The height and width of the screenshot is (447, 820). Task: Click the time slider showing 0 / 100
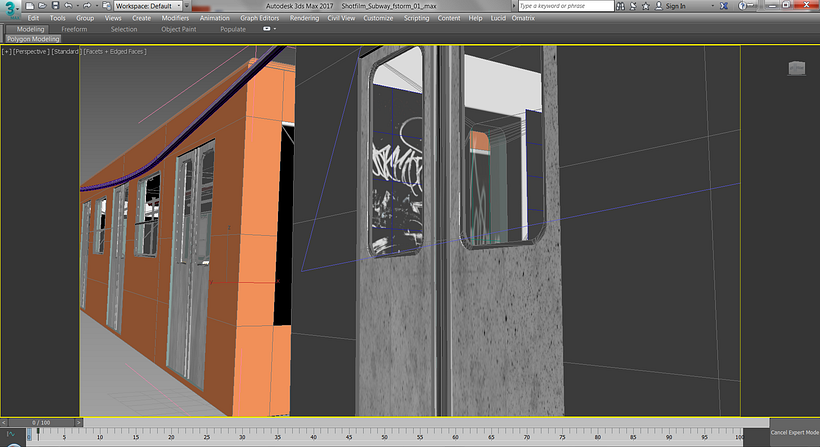[41, 423]
